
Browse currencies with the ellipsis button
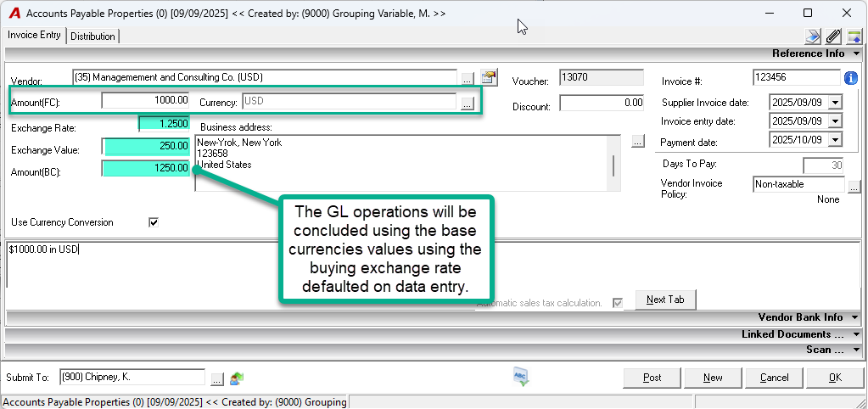point(468,103)
